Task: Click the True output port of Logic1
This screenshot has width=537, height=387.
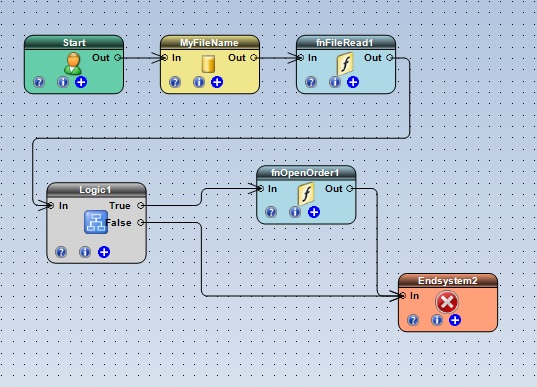Action: (140, 205)
